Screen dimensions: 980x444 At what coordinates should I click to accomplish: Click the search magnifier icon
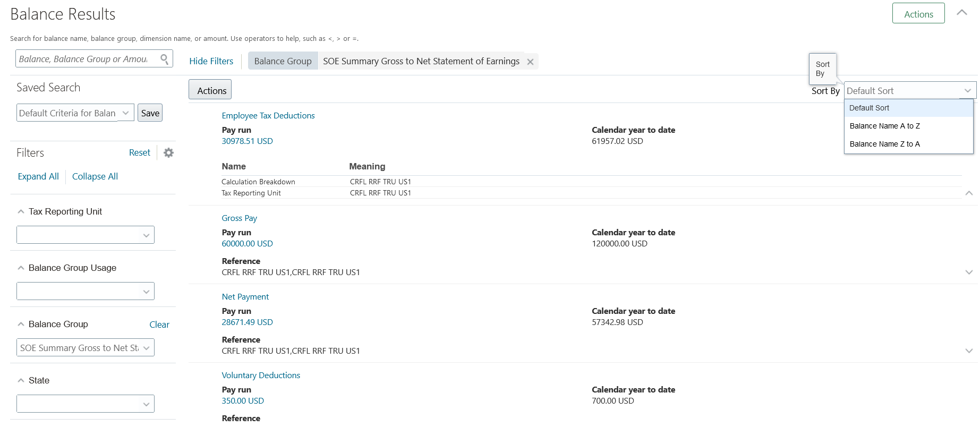165,59
